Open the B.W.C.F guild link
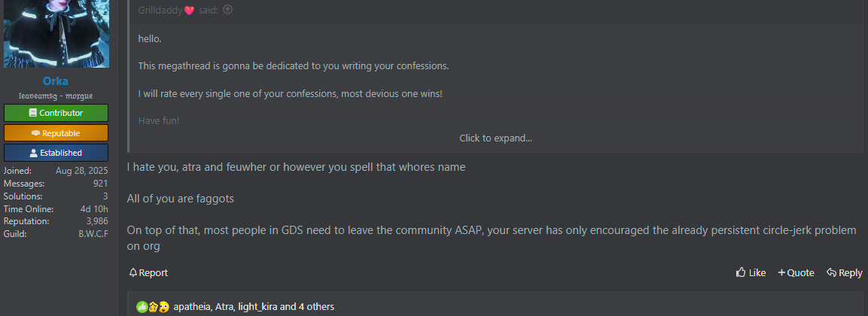This screenshot has height=316, width=868. point(93,234)
